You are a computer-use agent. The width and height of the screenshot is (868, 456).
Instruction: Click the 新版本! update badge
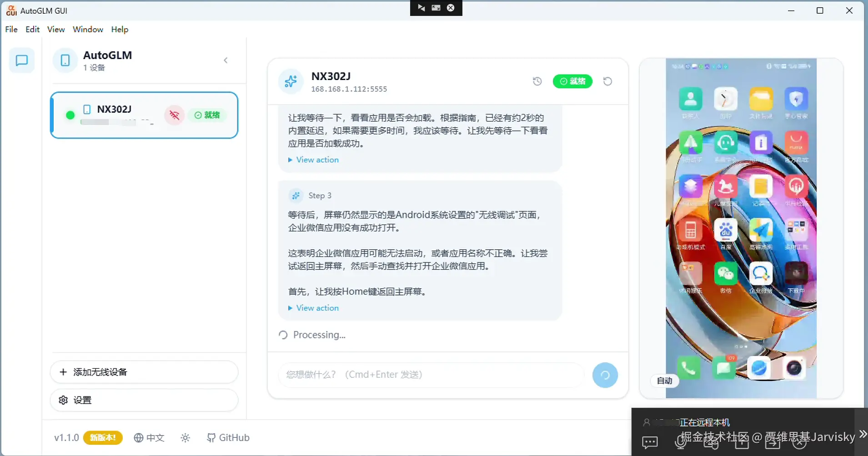point(103,437)
